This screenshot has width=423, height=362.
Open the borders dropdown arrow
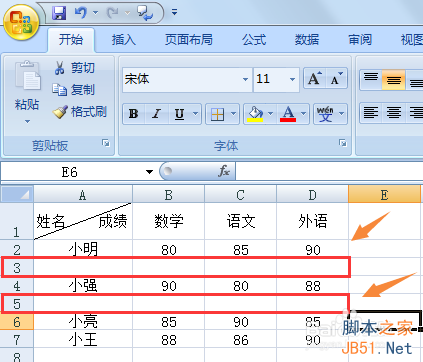tap(233, 114)
